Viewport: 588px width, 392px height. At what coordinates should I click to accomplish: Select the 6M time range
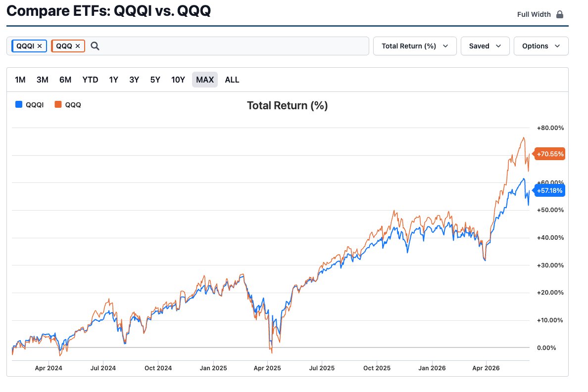coord(65,80)
